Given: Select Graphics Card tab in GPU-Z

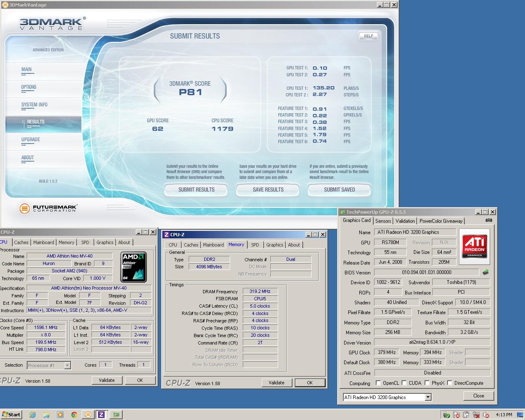Looking at the screenshot, I should pos(357,220).
